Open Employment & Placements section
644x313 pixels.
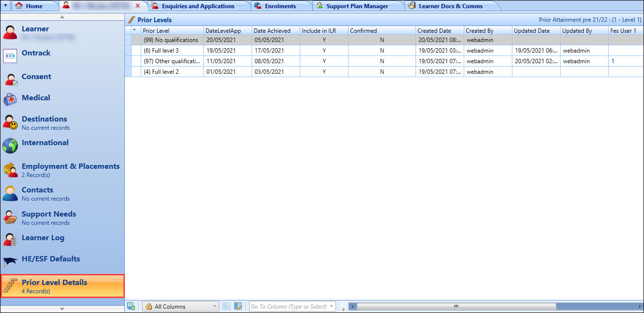click(62, 170)
